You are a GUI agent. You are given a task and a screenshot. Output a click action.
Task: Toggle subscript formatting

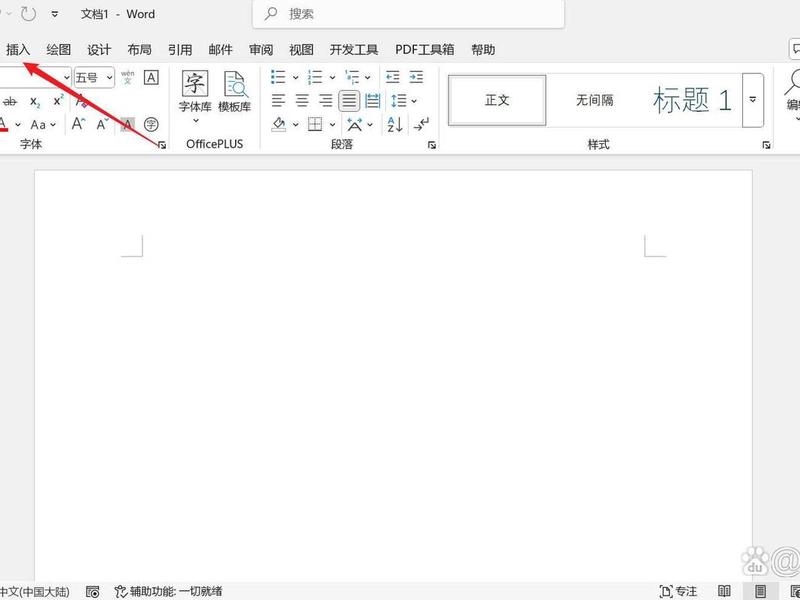point(35,102)
